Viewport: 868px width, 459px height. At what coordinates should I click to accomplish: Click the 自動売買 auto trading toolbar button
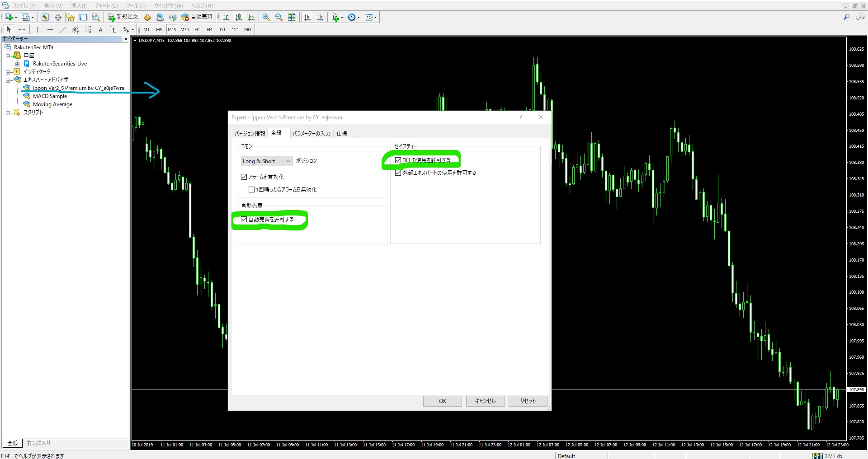tap(197, 17)
